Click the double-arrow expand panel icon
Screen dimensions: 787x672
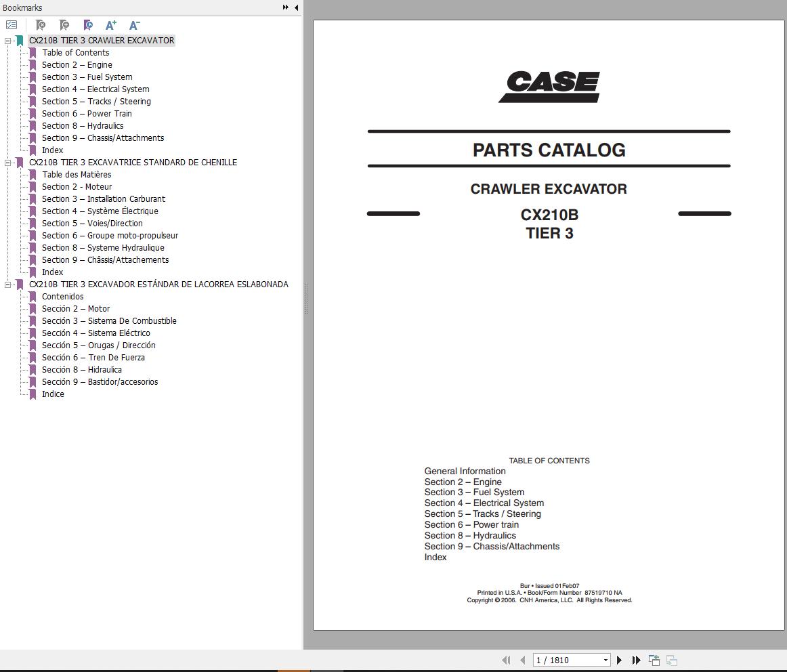pos(286,7)
